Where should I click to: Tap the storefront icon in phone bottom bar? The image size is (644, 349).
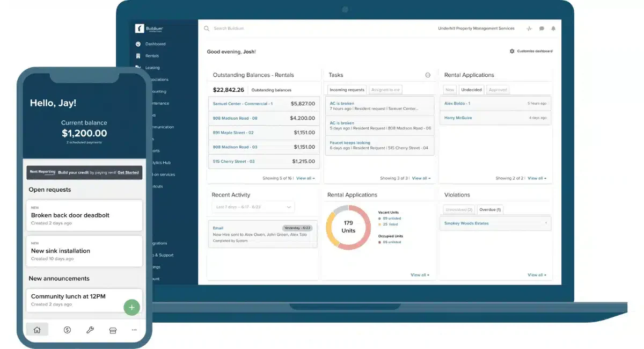[113, 330]
